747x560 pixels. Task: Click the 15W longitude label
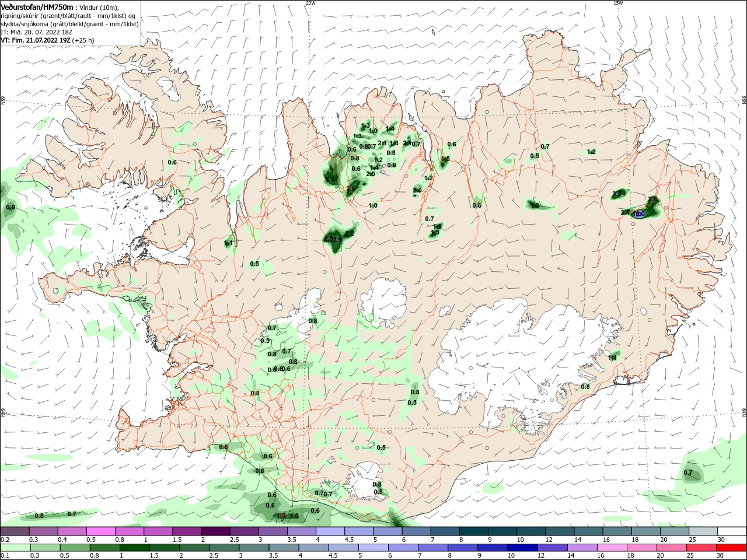618,3
